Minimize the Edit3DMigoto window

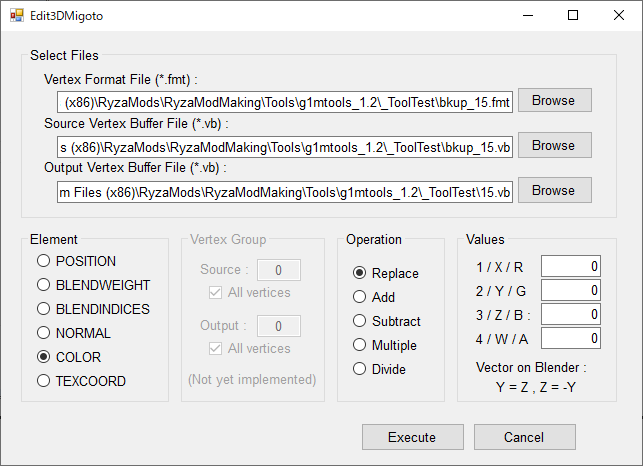pos(528,16)
